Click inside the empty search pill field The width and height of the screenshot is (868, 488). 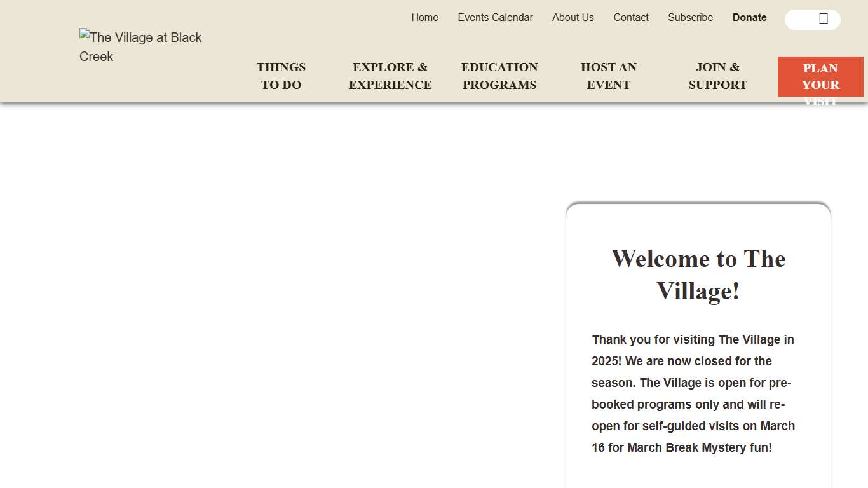(x=802, y=19)
